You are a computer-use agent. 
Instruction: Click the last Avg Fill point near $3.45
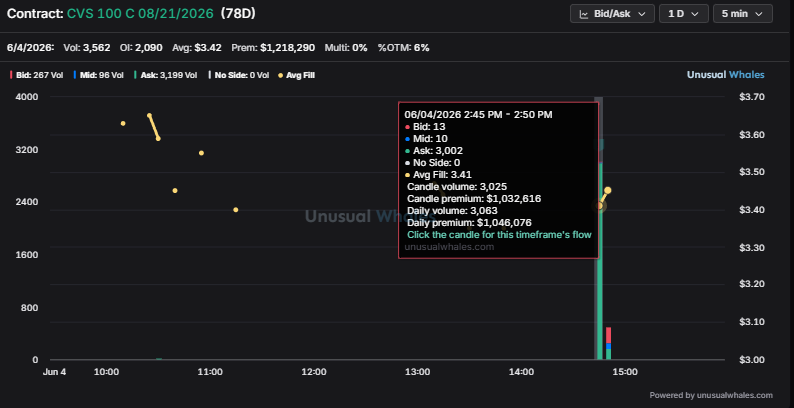(608, 190)
